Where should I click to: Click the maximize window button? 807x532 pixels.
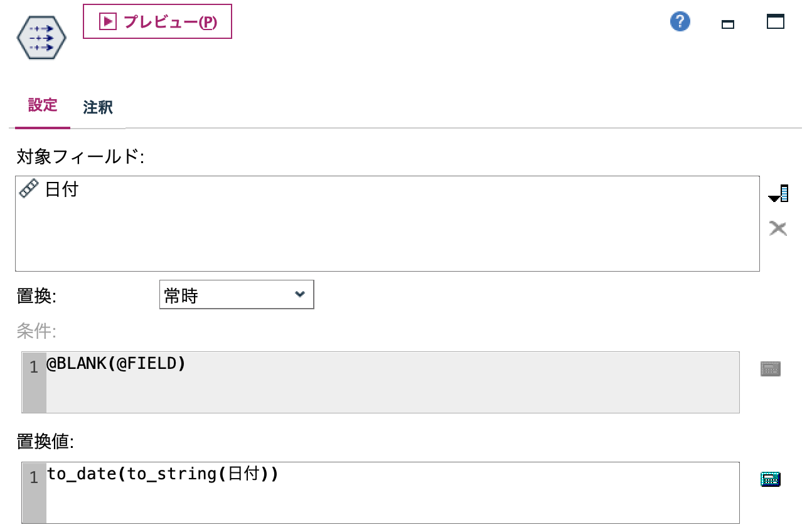pos(776,21)
